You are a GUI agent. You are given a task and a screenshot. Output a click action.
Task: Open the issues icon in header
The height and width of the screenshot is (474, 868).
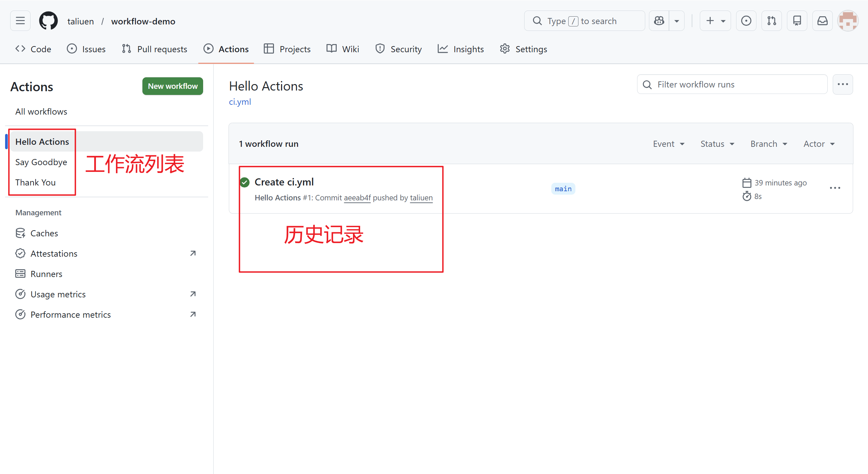click(x=746, y=21)
